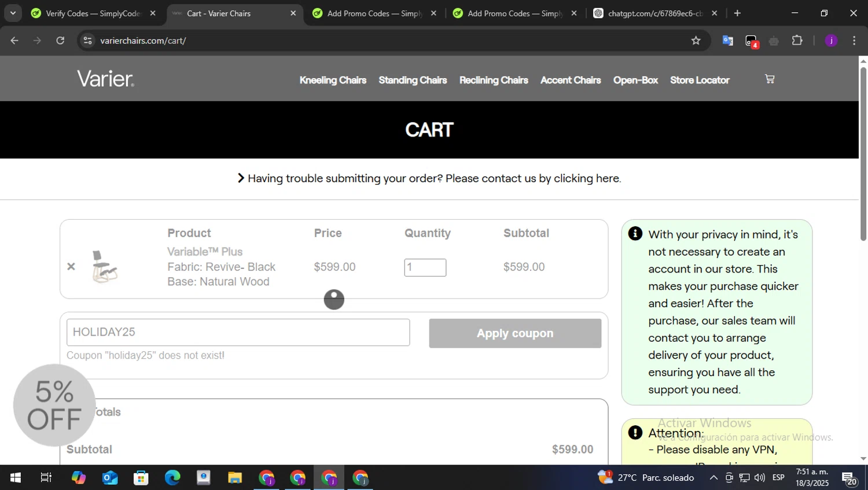
Task: Show hidden system tray icons
Action: pos(713,478)
